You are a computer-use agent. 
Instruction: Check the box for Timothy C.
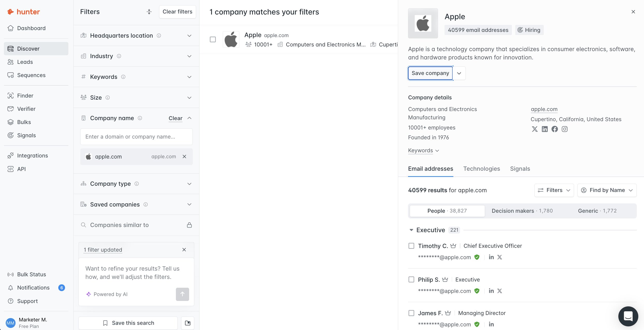coord(411,246)
